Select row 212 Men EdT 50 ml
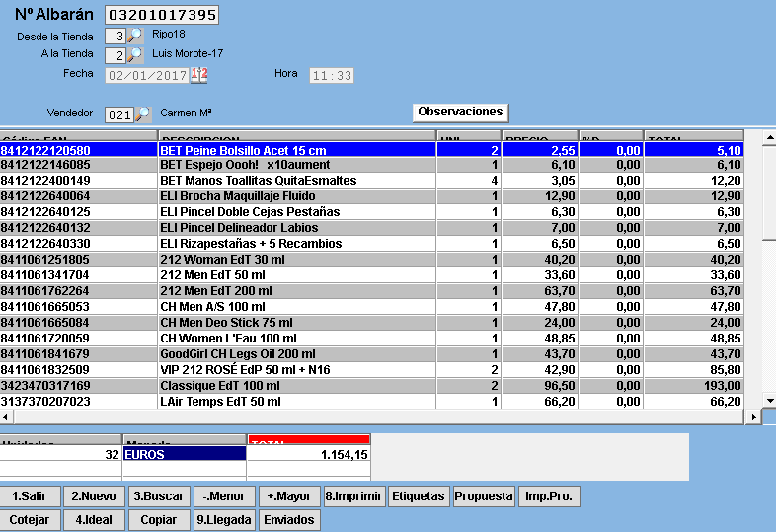 pos(371,275)
